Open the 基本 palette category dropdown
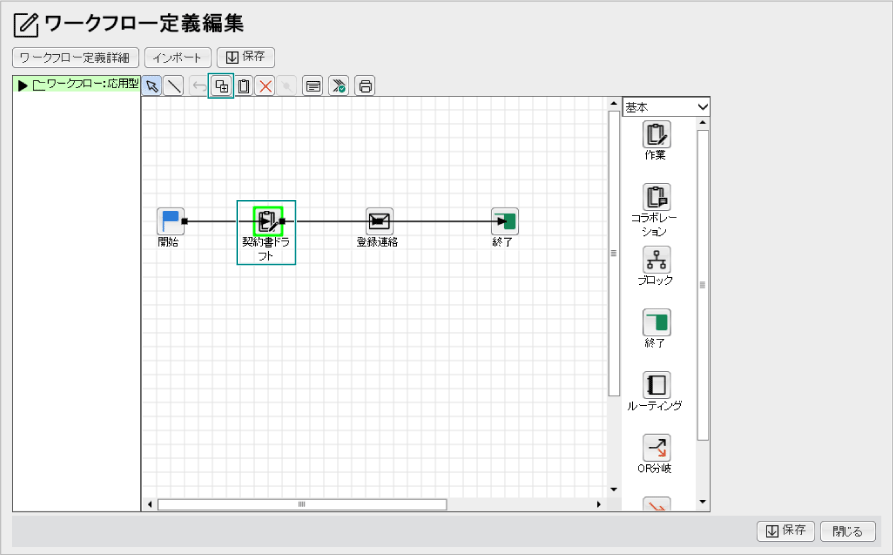This screenshot has height=555, width=893. point(666,106)
